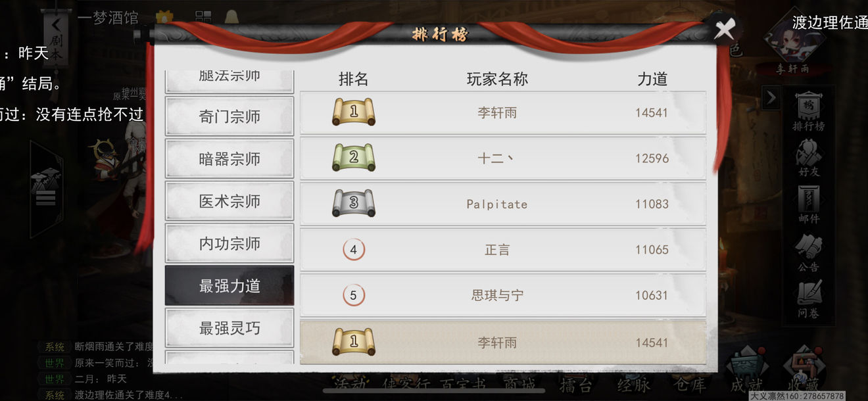Viewport: 868px width, 401px height.
Task: Select the 奇门宗师 ranking tab
Action: coord(229,116)
